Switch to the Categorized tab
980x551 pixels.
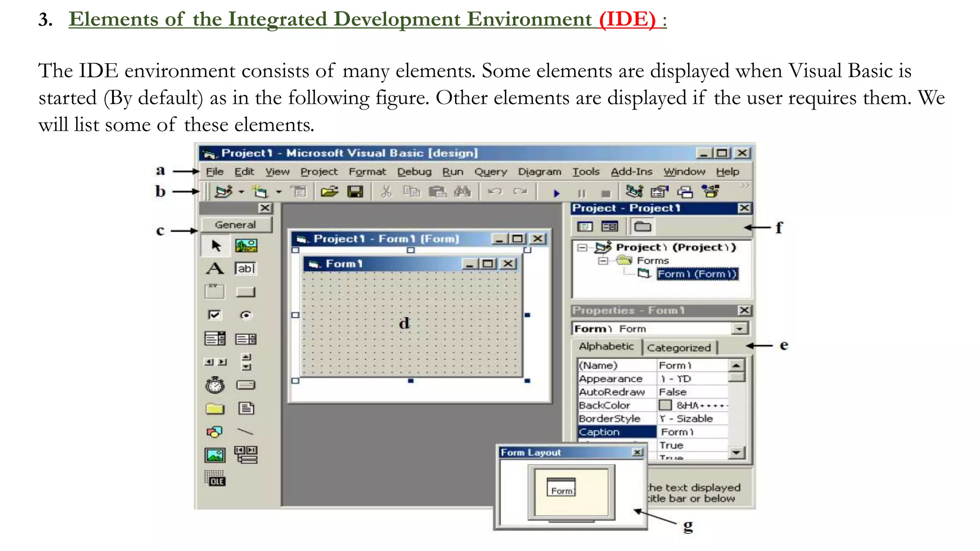(x=679, y=348)
